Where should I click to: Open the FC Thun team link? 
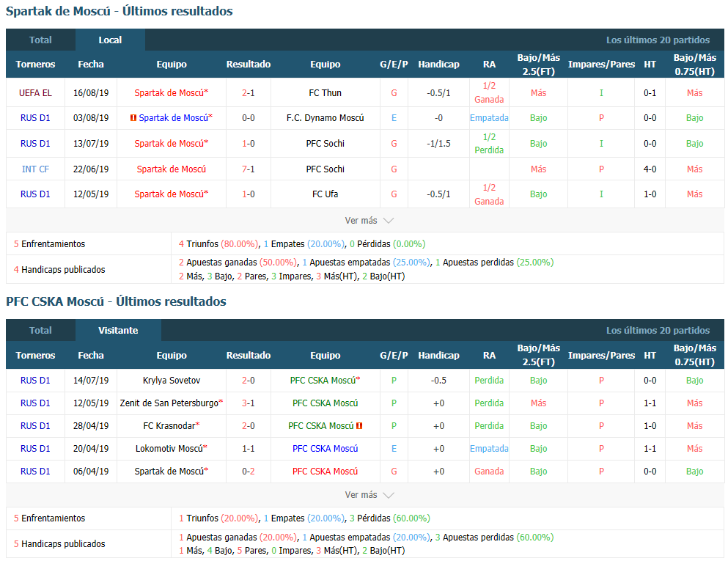coord(325,93)
